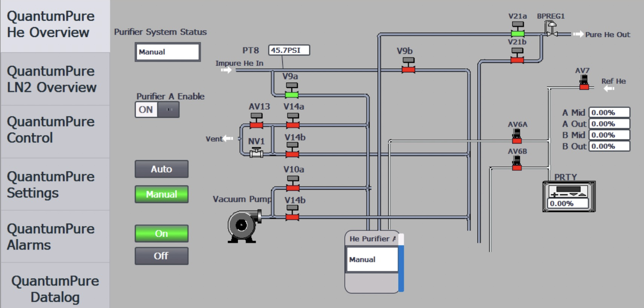Image resolution: width=644 pixels, height=308 pixels.
Task: Click the Off button
Action: coord(161,256)
